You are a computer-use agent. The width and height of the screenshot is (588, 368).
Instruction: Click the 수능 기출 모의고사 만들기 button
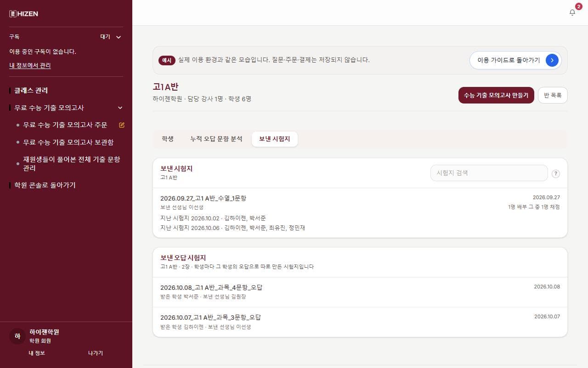(496, 95)
